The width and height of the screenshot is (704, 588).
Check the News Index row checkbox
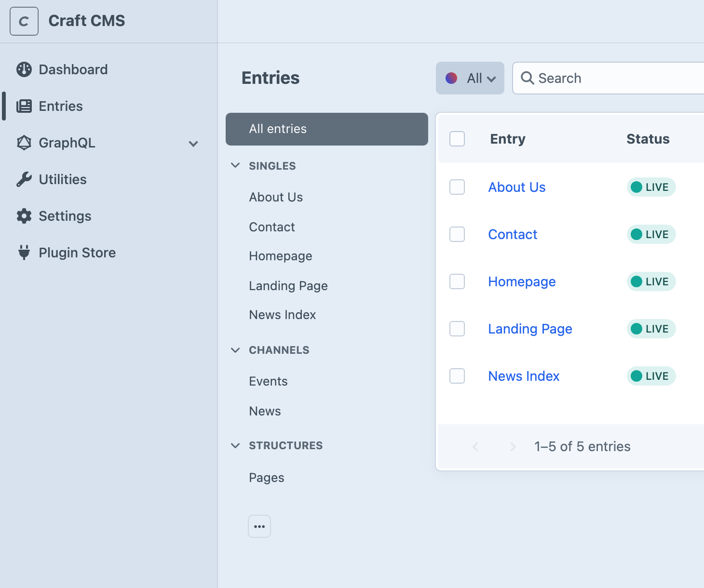point(457,376)
